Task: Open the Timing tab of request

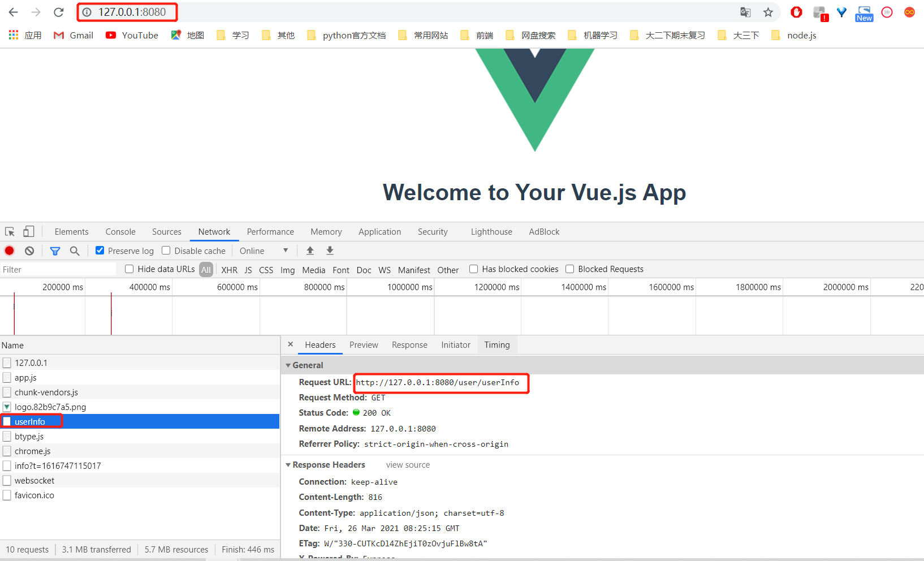Action: click(x=497, y=345)
